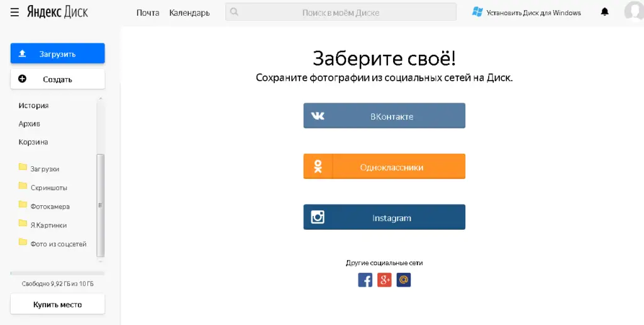Screen dimensions: 644x325
Task: Click Свободно 9,92 ГБ из 10 ГБ text
Action: (57, 284)
